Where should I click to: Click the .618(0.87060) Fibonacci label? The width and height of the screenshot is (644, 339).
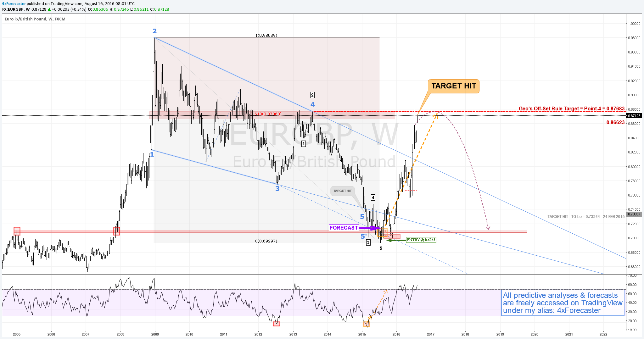[267, 114]
